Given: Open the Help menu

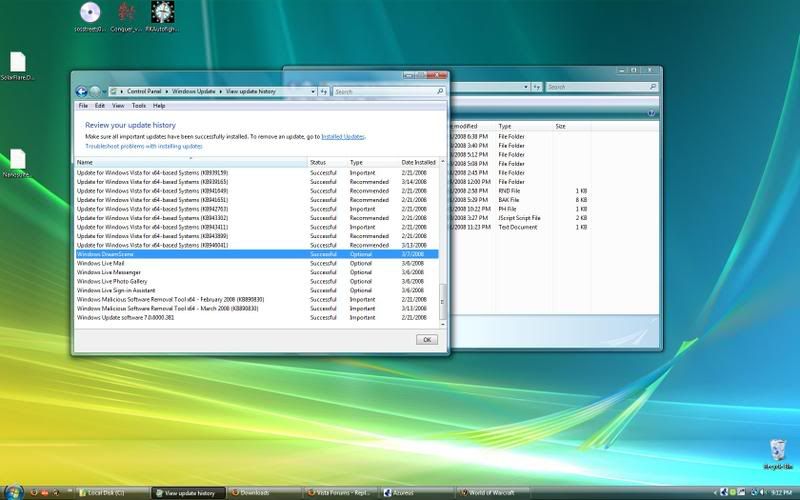Looking at the screenshot, I should [x=159, y=106].
